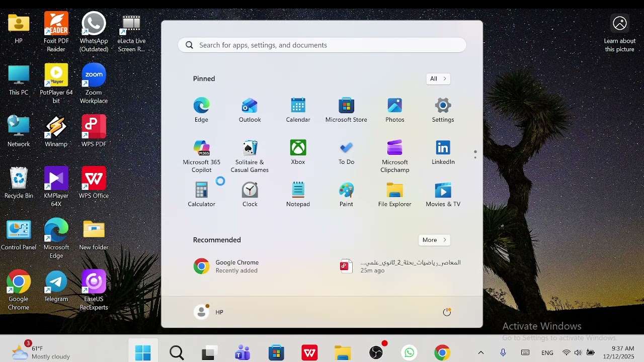Open OBS Studio from the taskbar

tap(376, 352)
